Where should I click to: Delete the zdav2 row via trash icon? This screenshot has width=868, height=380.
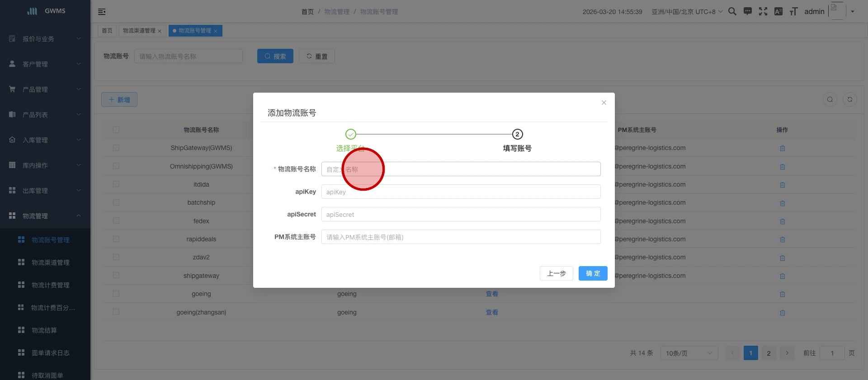[783, 258]
